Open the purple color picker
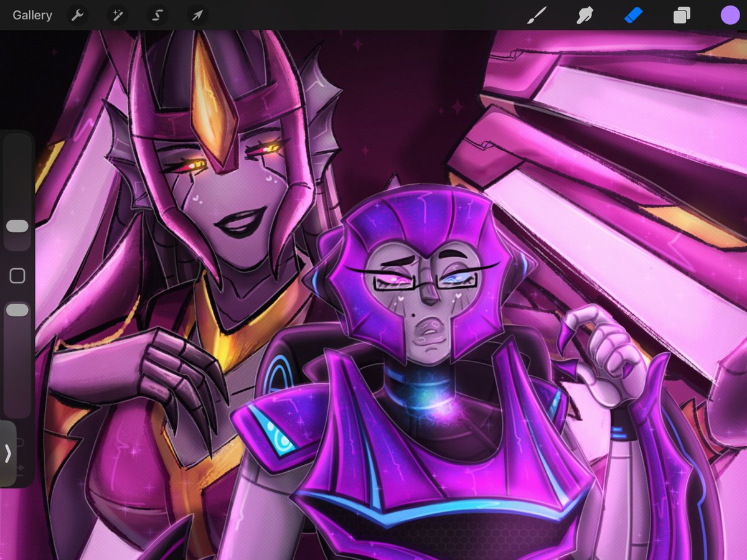747x560 pixels. coord(730,15)
